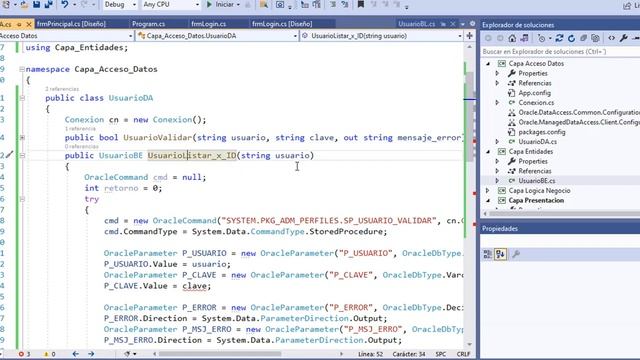Collapse the UsuarioListar_x_ID method outline
Screen dimensions: 640x360
click(22, 156)
